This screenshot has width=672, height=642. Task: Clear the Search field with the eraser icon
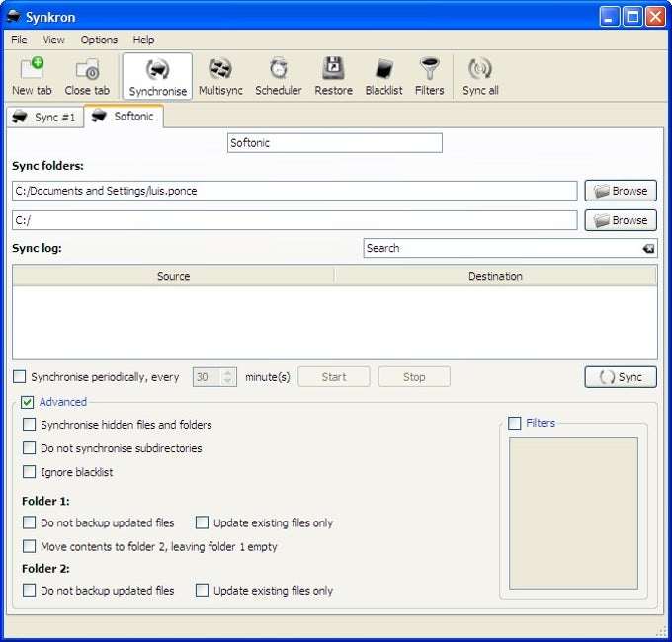point(648,249)
